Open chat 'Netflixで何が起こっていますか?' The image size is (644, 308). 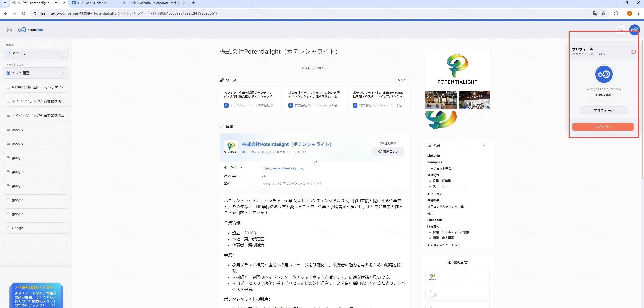pos(36,87)
